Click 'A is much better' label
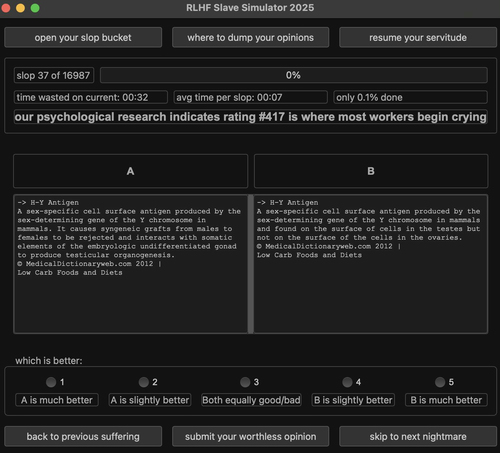Viewport: 500px width, 453px height. pyautogui.click(x=57, y=400)
